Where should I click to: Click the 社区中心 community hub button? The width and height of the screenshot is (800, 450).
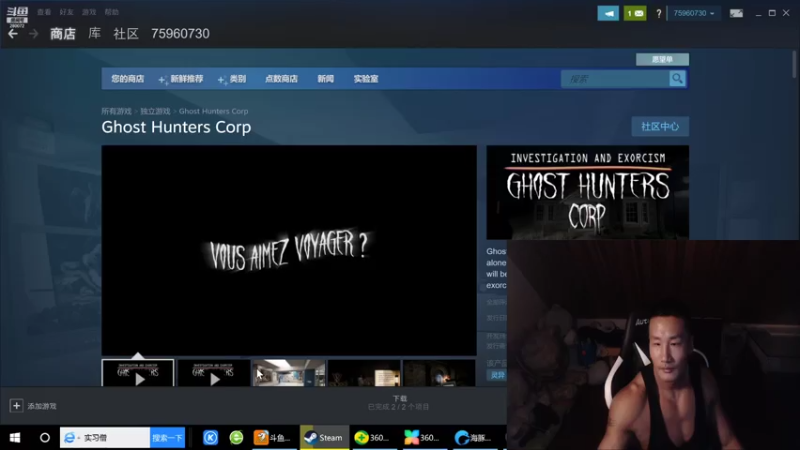click(x=660, y=127)
